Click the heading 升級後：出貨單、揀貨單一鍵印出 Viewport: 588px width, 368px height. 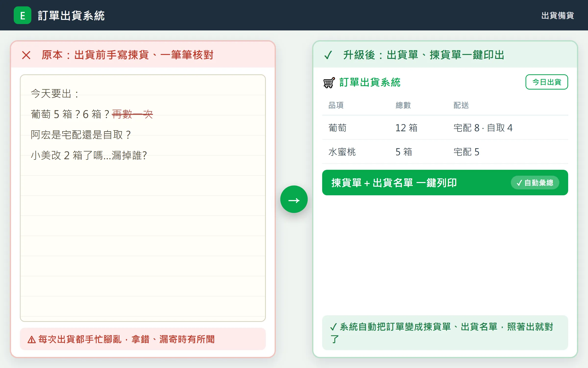coord(424,55)
